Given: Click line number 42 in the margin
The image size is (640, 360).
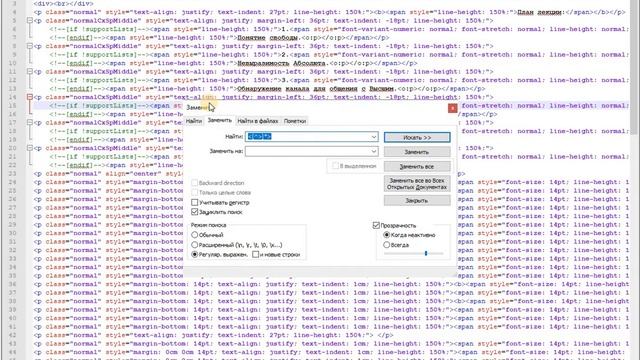Looking at the screenshot, I should (x=12, y=335).
